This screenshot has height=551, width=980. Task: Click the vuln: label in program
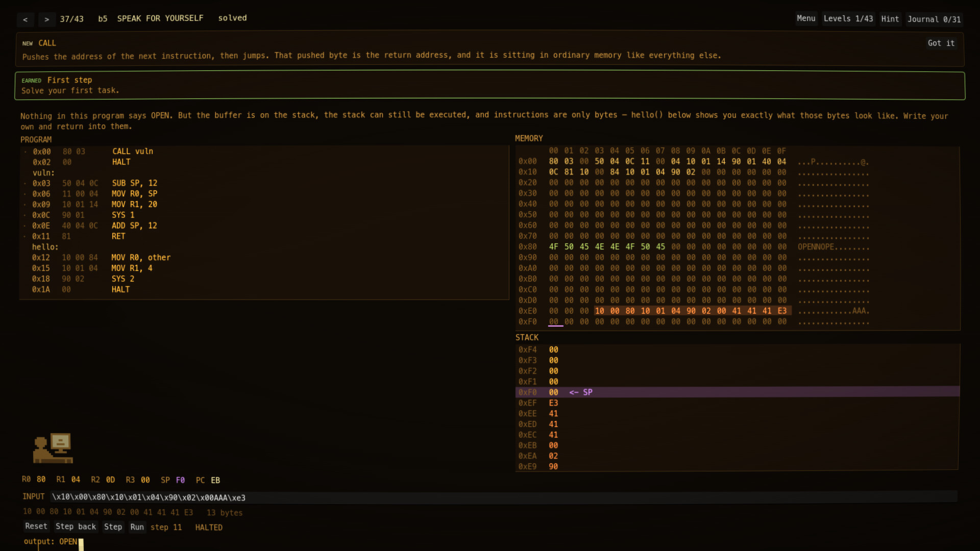tap(43, 172)
